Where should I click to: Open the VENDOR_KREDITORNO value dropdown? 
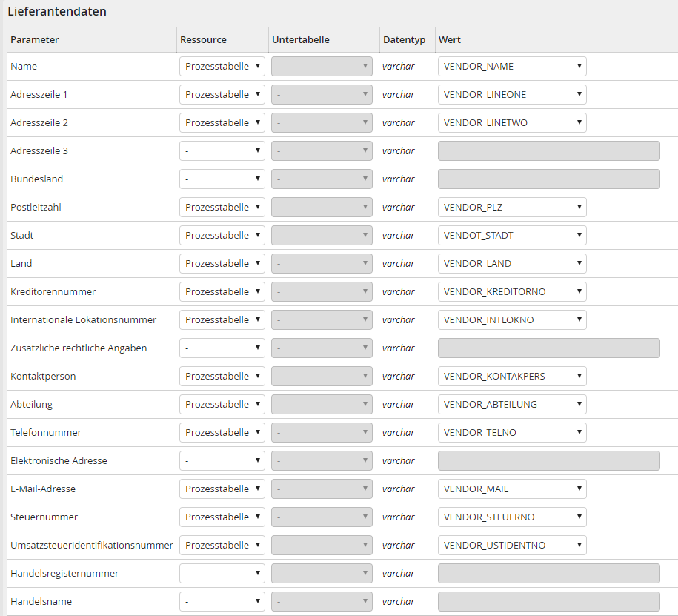[x=512, y=291]
